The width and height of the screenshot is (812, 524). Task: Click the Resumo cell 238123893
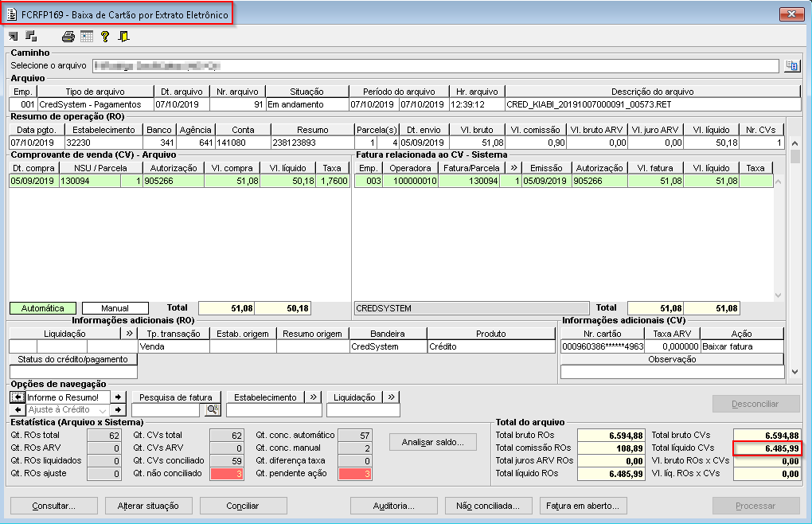pyautogui.click(x=313, y=143)
